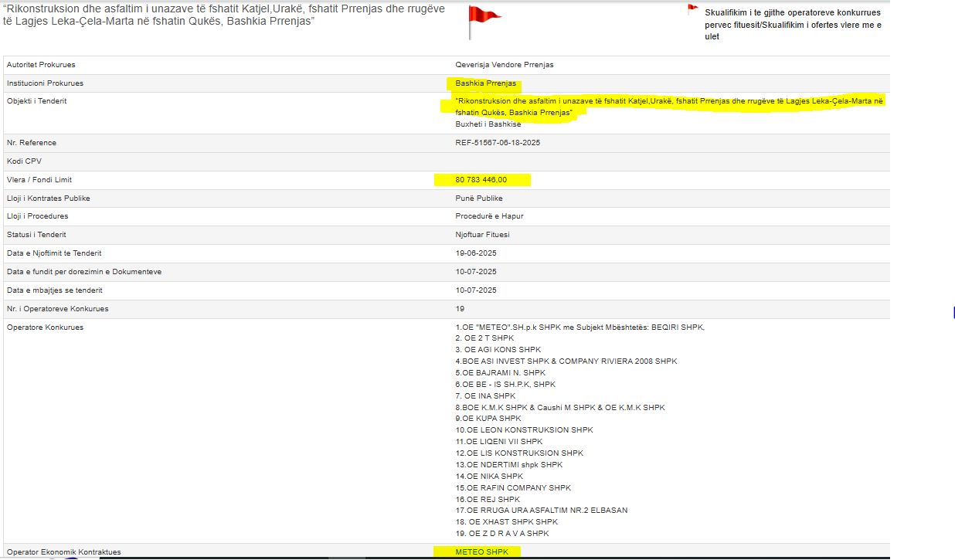Click the Njoftuar Fituesi tender status

pyautogui.click(x=482, y=235)
